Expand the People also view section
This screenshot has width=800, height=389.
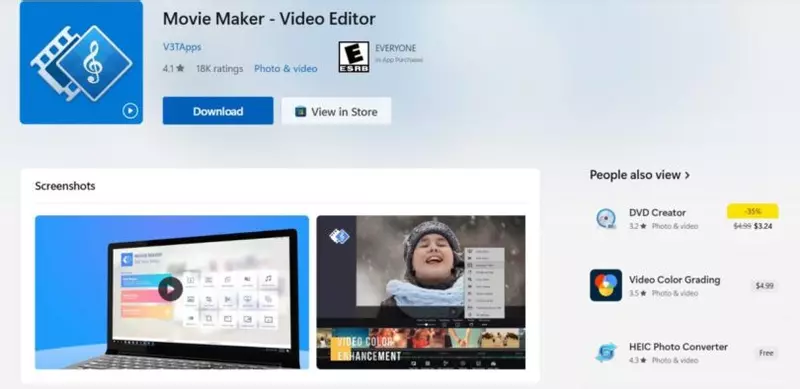(639, 175)
